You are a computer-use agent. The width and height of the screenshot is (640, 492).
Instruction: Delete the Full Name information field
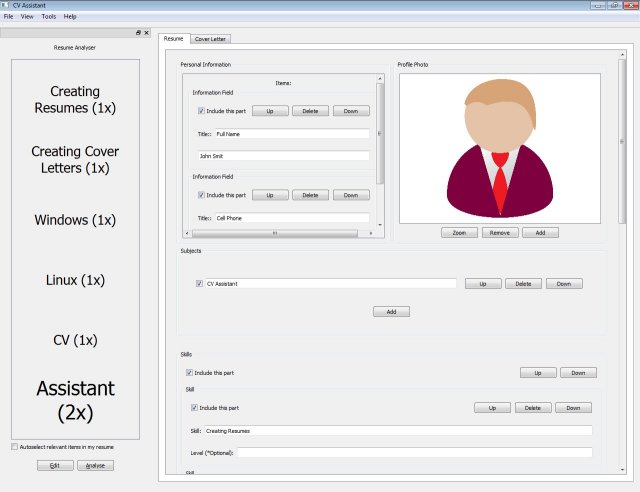point(310,111)
